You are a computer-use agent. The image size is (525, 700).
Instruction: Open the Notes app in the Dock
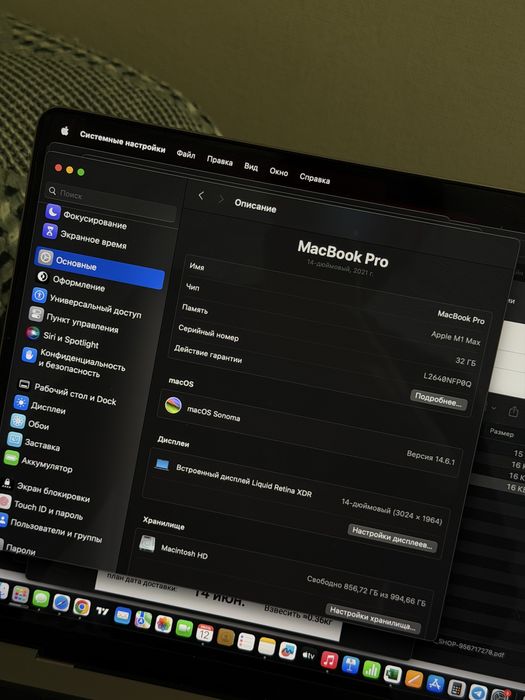(x=267, y=646)
